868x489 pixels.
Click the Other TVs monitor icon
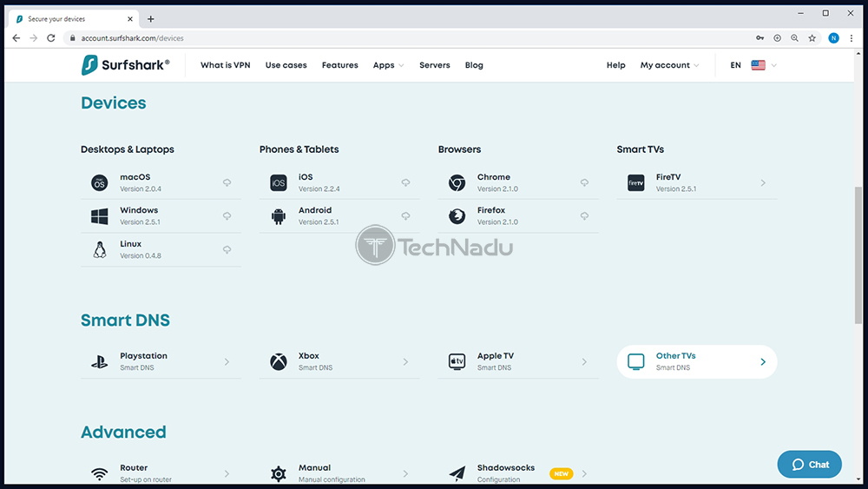point(636,361)
